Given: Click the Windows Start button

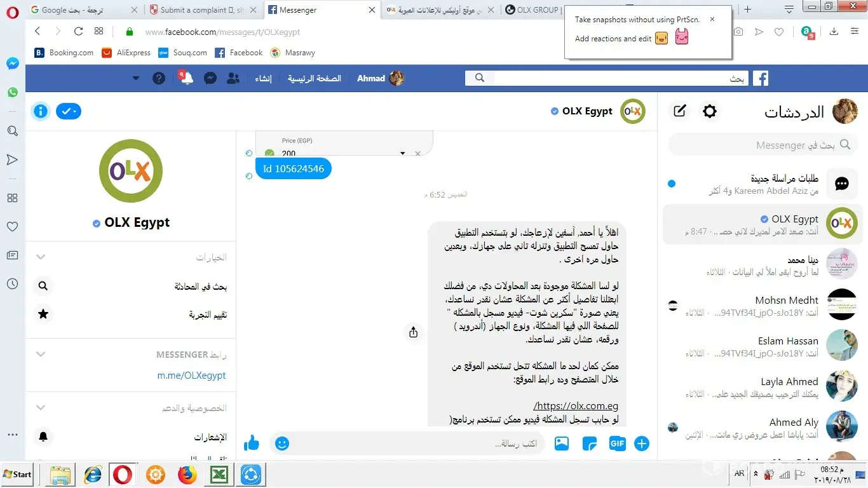Looking at the screenshot, I should [18, 474].
